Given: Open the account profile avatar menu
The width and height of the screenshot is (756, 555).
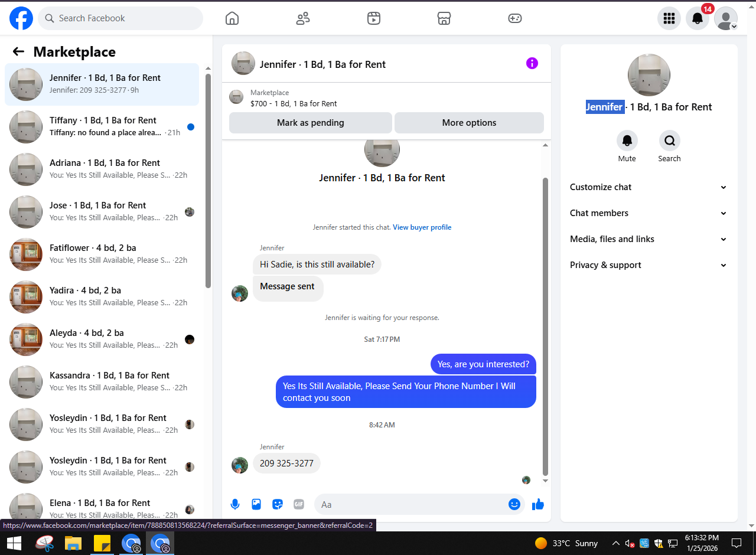Looking at the screenshot, I should [726, 18].
